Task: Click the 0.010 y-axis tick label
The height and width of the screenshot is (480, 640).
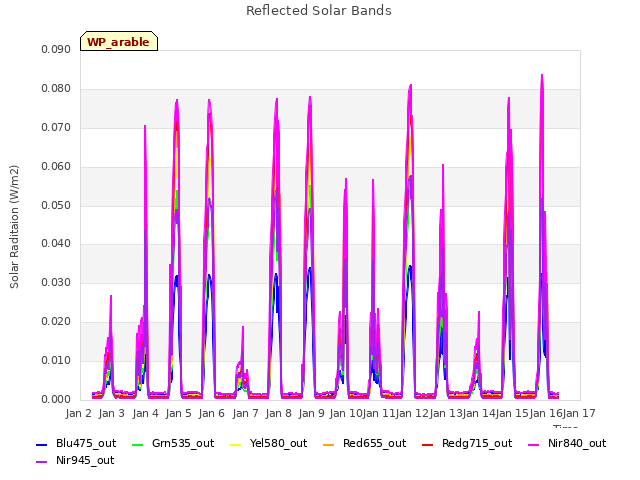Action: (56, 360)
